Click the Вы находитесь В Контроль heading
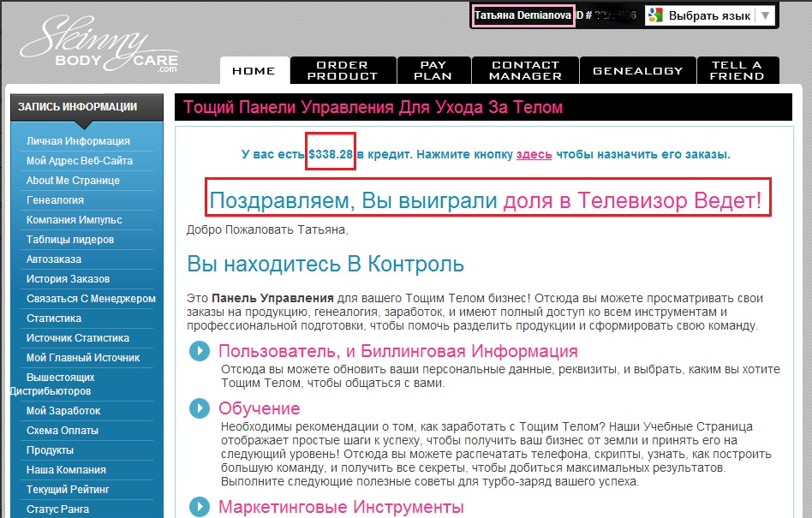This screenshot has height=518, width=812. coord(325,264)
